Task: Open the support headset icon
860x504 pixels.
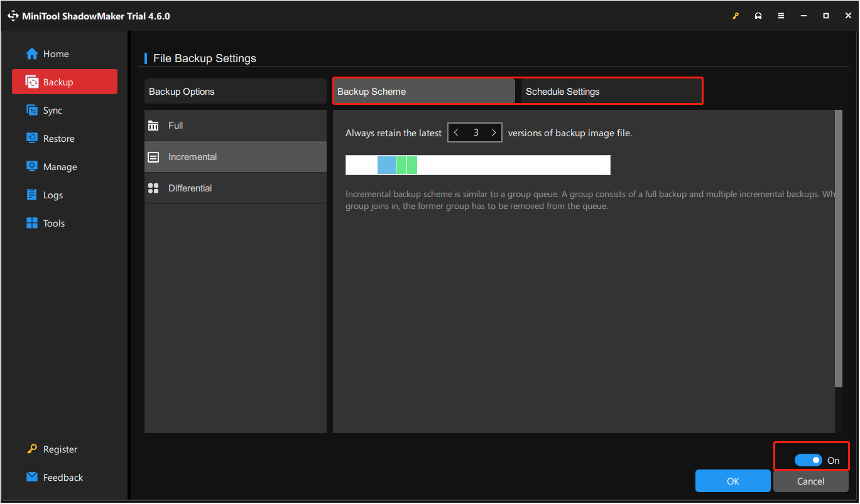Action: tap(758, 16)
